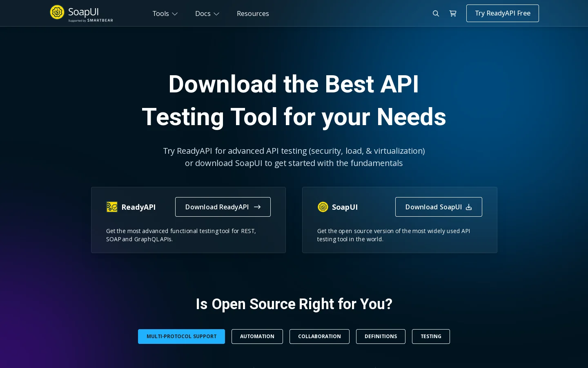Open the search magnifier icon

tap(436, 13)
